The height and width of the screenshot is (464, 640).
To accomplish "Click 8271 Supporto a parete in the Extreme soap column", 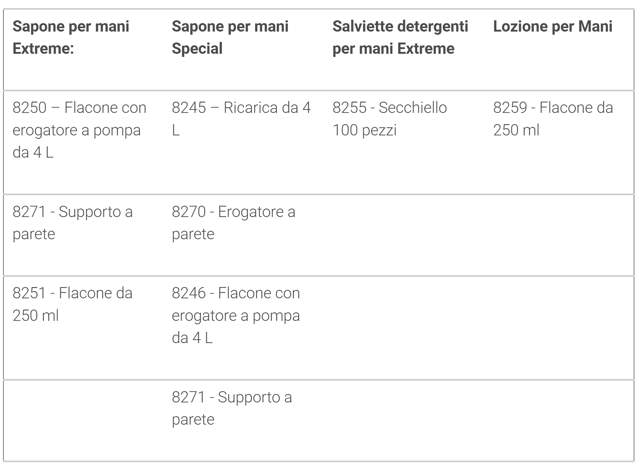I will pos(72,223).
